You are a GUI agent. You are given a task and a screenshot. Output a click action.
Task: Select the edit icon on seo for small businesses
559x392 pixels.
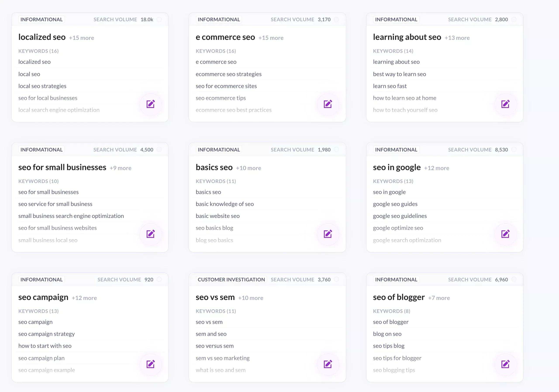[x=151, y=234]
